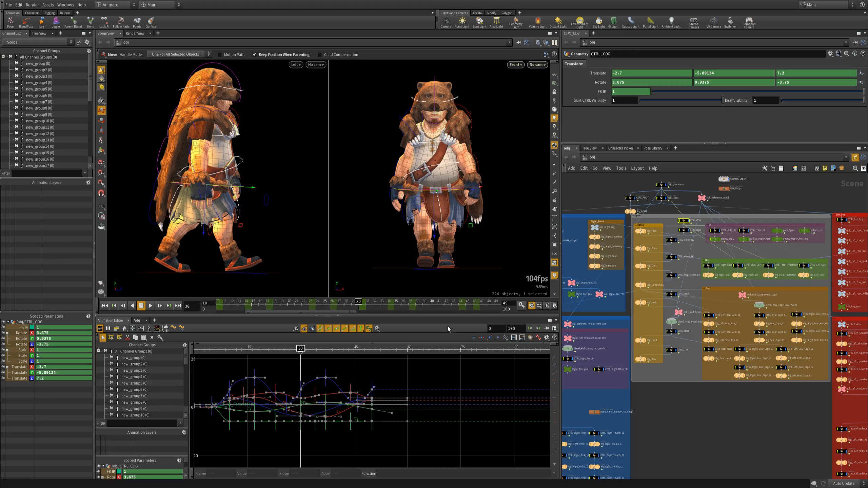Open the Front camera view dropdown
868x488 pixels.
click(514, 64)
